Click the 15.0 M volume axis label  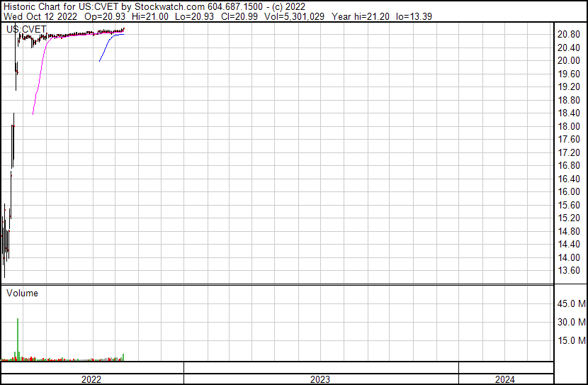[x=571, y=340]
